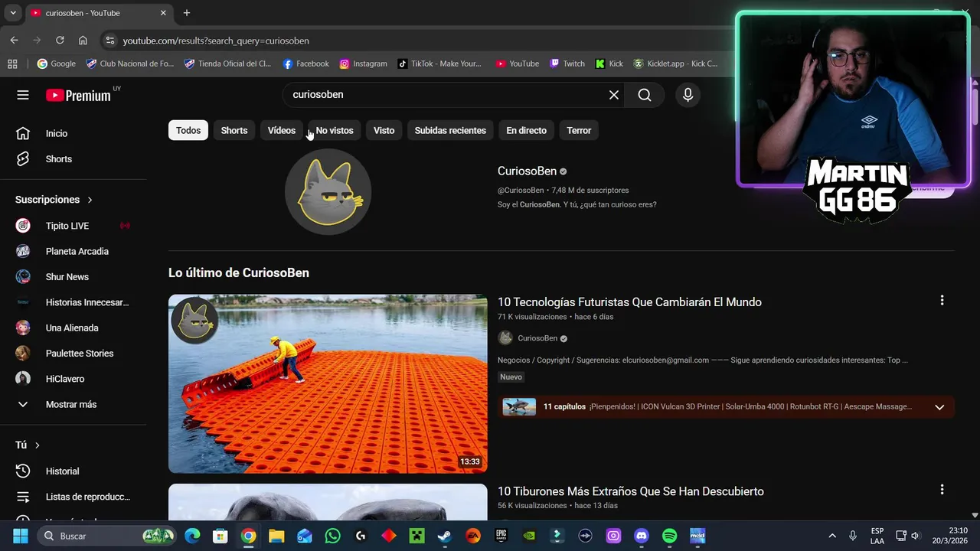Click the magnifier search button
Image resolution: width=980 pixels, height=551 pixels.
click(x=645, y=95)
